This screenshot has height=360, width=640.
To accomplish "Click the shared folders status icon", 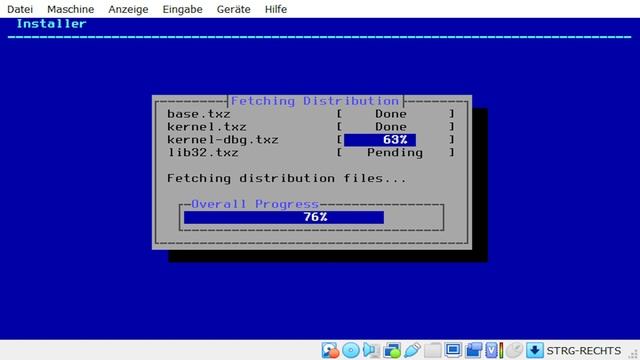I will (432, 350).
